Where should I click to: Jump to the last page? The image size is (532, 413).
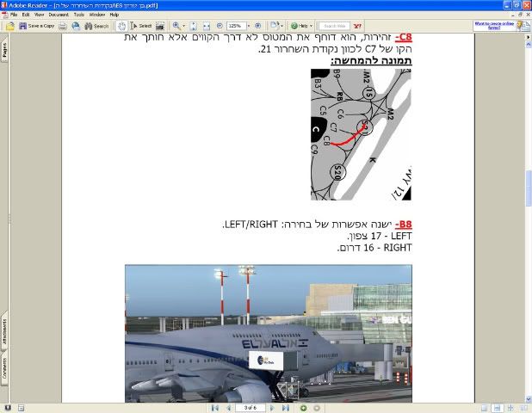click(x=286, y=407)
